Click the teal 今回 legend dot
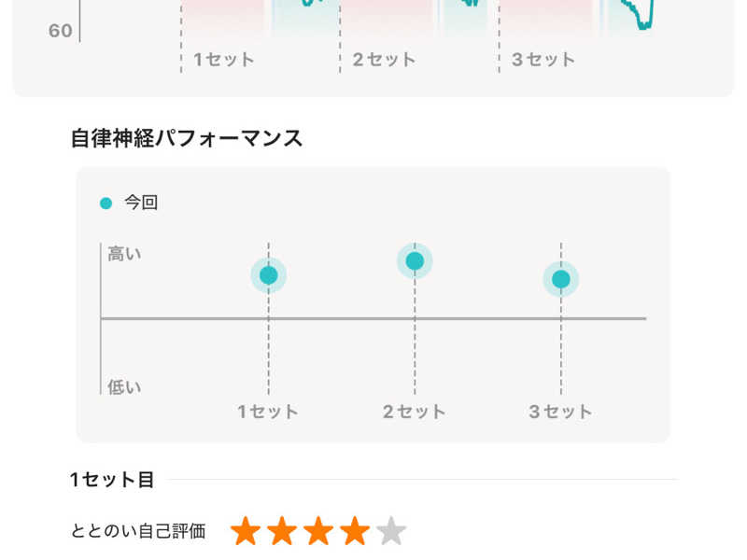This screenshot has width=747, height=560. (x=106, y=203)
